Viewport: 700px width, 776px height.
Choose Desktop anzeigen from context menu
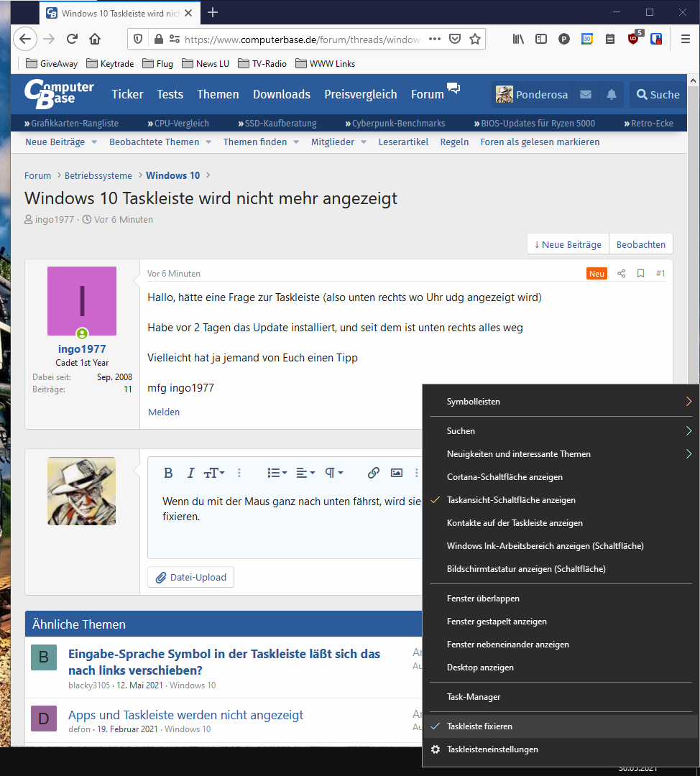pyautogui.click(x=561, y=668)
